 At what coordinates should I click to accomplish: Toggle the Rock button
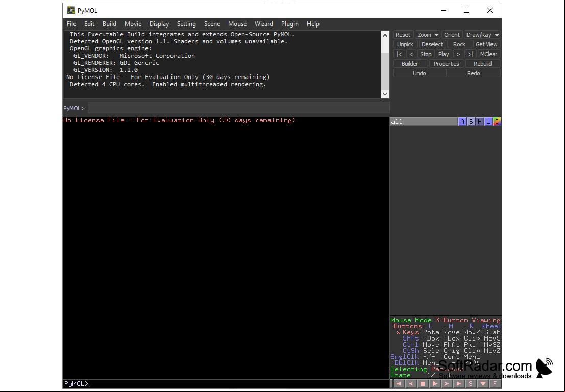point(459,44)
